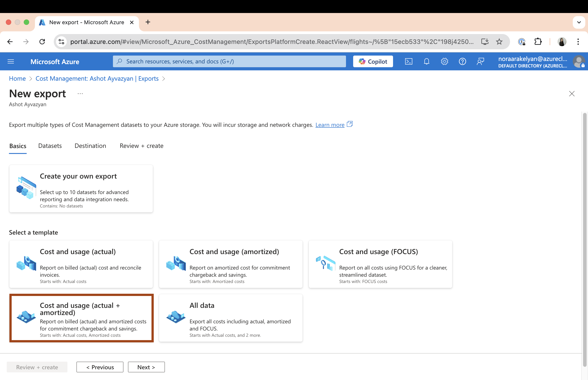
Task: Expand the browser tab search chevron
Action: point(579,22)
